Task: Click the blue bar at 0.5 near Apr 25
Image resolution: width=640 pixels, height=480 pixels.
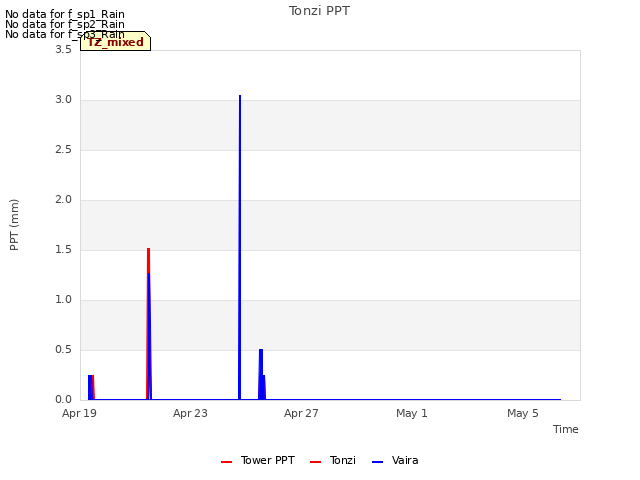Action: point(261,374)
